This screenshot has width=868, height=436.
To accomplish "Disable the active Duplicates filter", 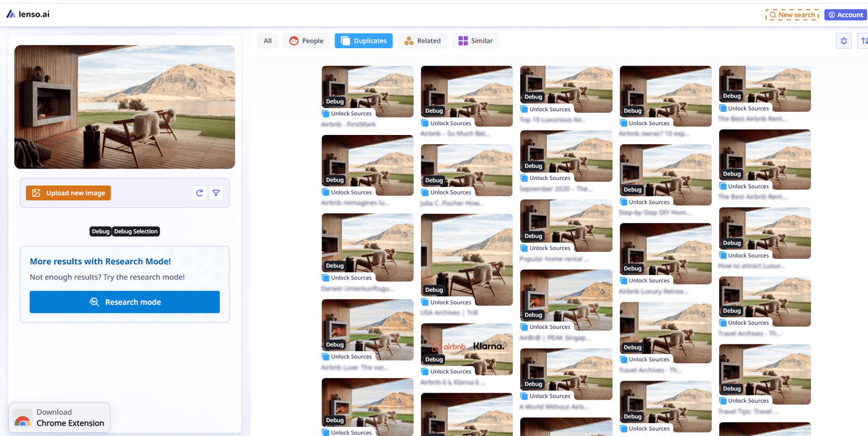I will click(363, 41).
